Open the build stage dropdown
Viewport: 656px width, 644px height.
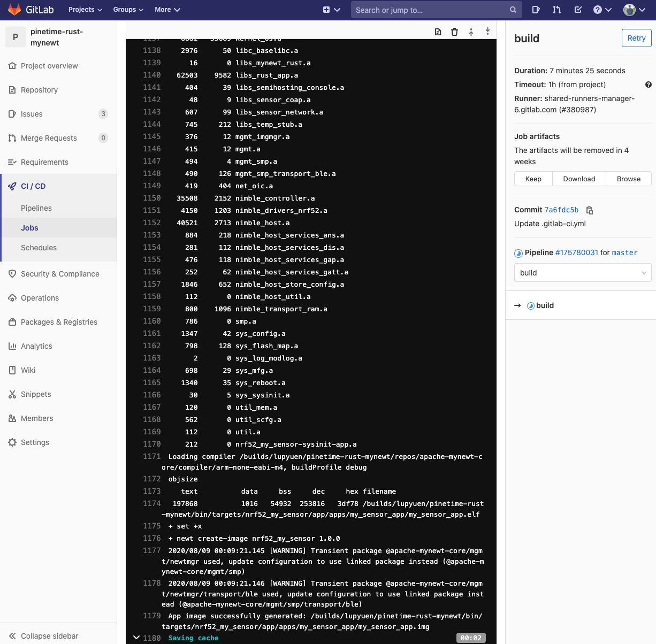[x=583, y=273]
